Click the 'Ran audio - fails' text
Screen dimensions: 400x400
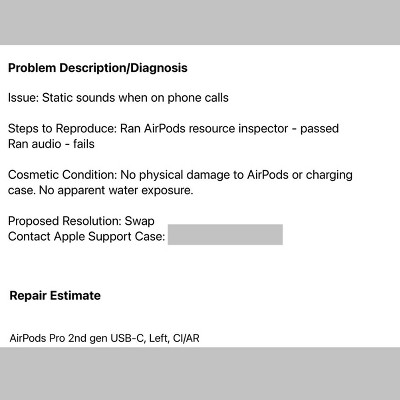pyautogui.click(x=51, y=144)
